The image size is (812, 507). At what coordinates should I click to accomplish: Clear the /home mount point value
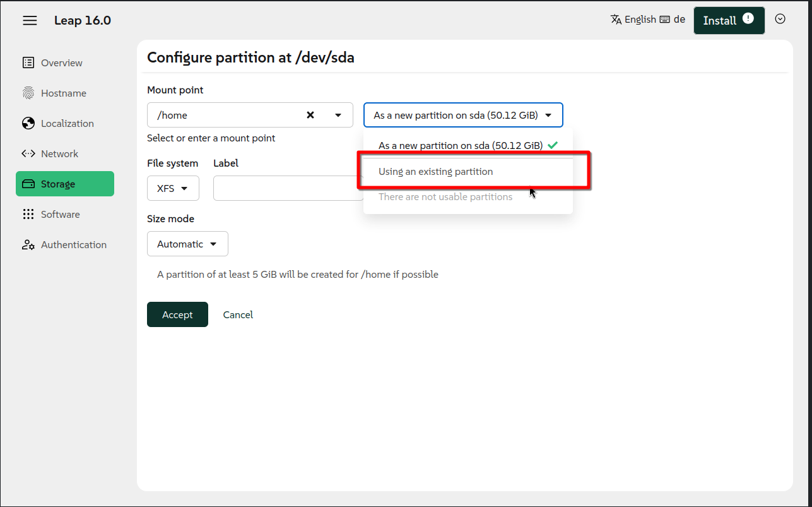pyautogui.click(x=310, y=115)
